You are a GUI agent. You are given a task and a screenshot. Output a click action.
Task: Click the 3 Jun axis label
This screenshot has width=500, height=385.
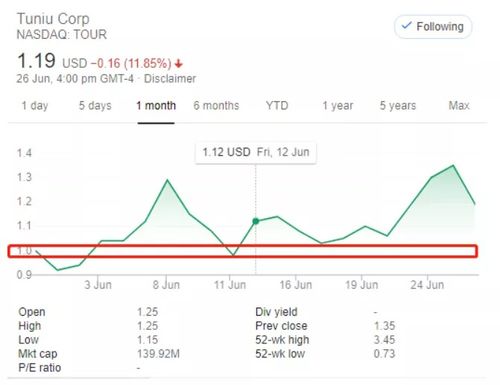pos(98,285)
